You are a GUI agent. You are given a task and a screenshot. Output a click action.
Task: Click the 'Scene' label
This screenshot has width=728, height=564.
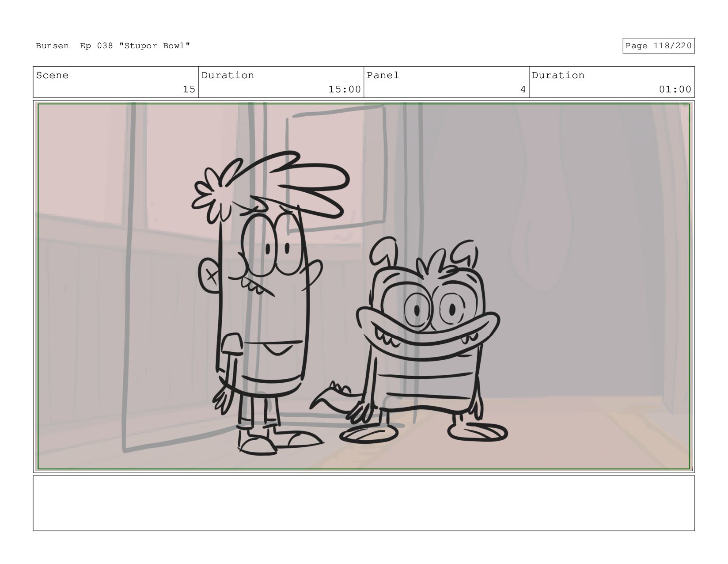[52, 76]
